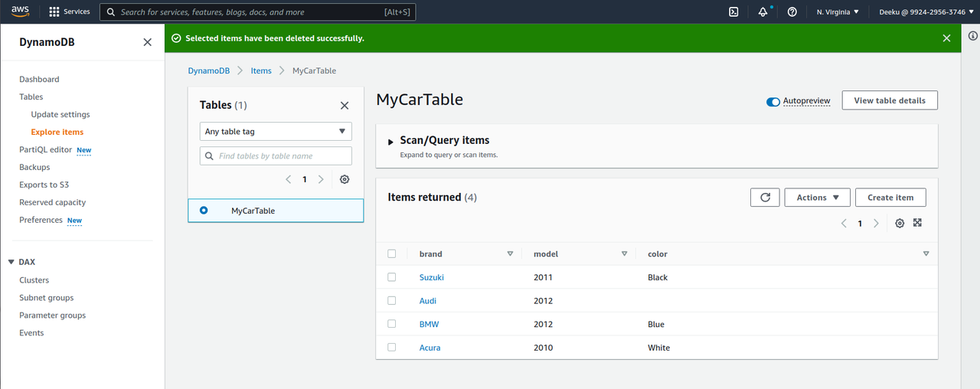Open the Deeku account dropdown

point(926,11)
